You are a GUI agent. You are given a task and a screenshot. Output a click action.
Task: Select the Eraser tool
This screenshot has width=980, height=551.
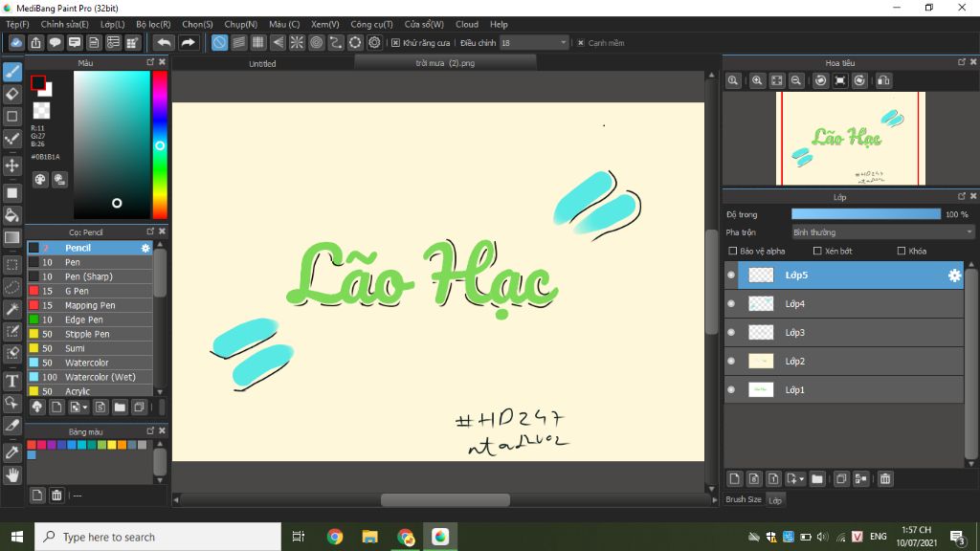tap(12, 95)
